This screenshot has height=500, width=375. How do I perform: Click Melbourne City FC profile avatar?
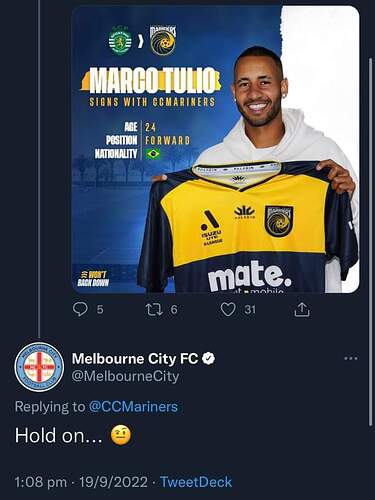pyautogui.click(x=39, y=367)
